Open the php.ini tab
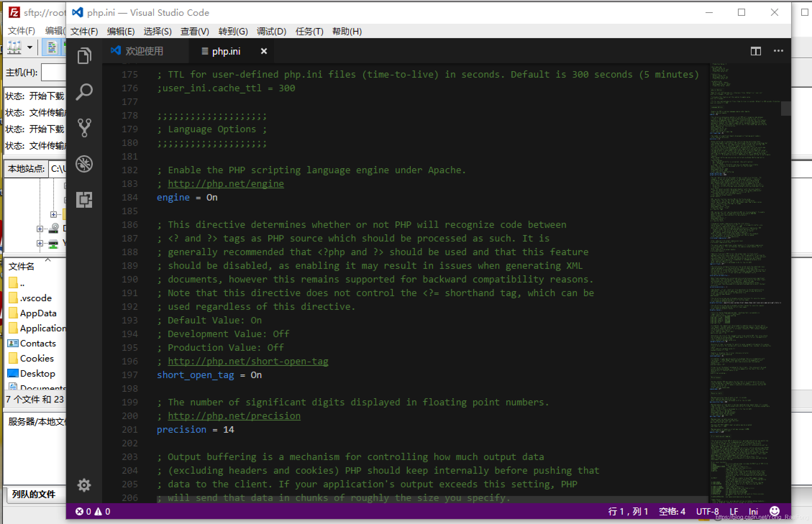This screenshot has width=812, height=524. pos(225,51)
